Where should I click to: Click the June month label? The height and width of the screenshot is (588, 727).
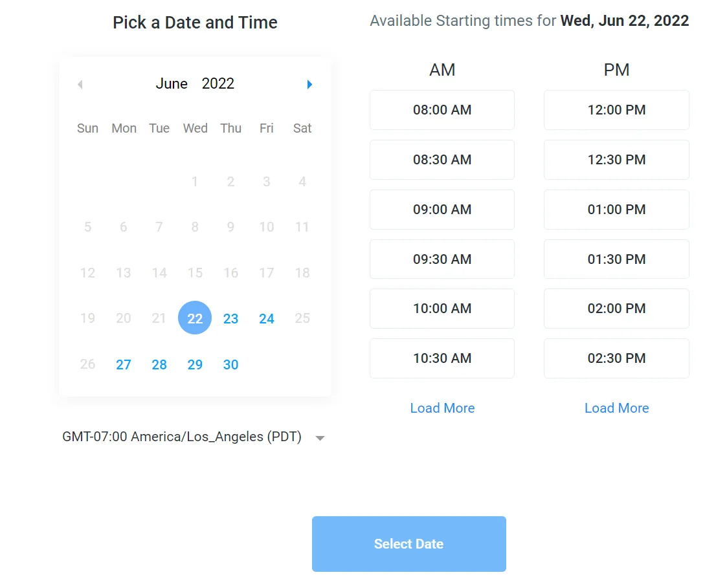[x=172, y=83]
